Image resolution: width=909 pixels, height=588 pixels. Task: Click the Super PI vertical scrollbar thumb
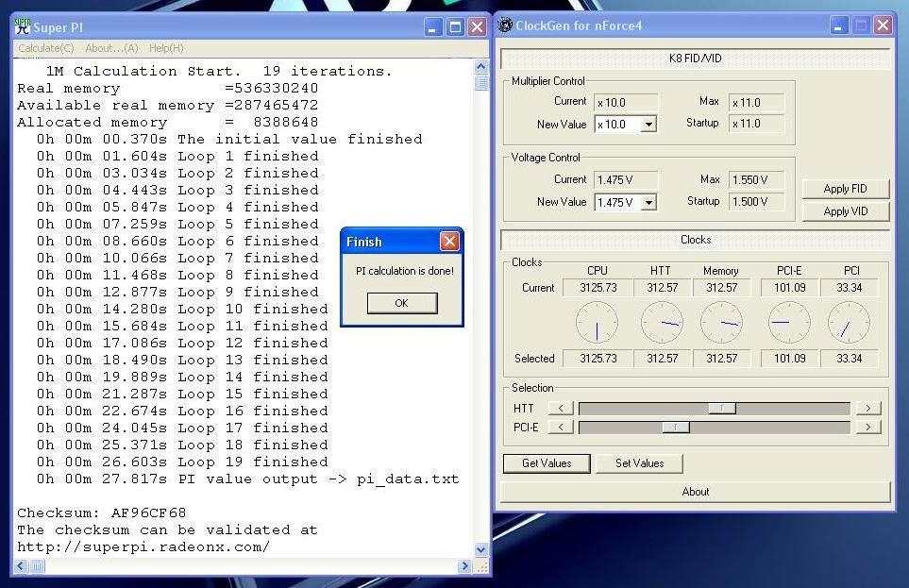[x=481, y=82]
